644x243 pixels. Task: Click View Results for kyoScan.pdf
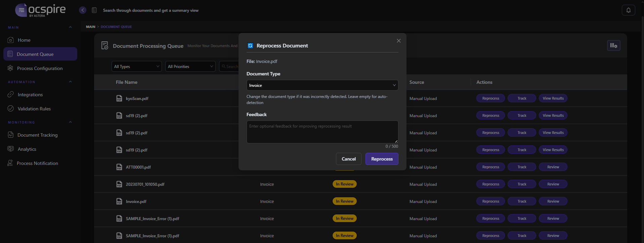point(553,98)
